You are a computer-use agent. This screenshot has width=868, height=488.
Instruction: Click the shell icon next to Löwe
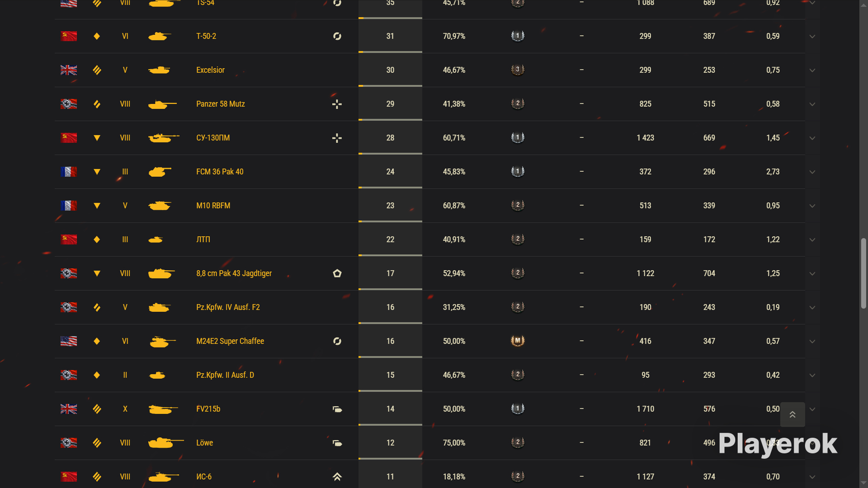pyautogui.click(x=337, y=443)
